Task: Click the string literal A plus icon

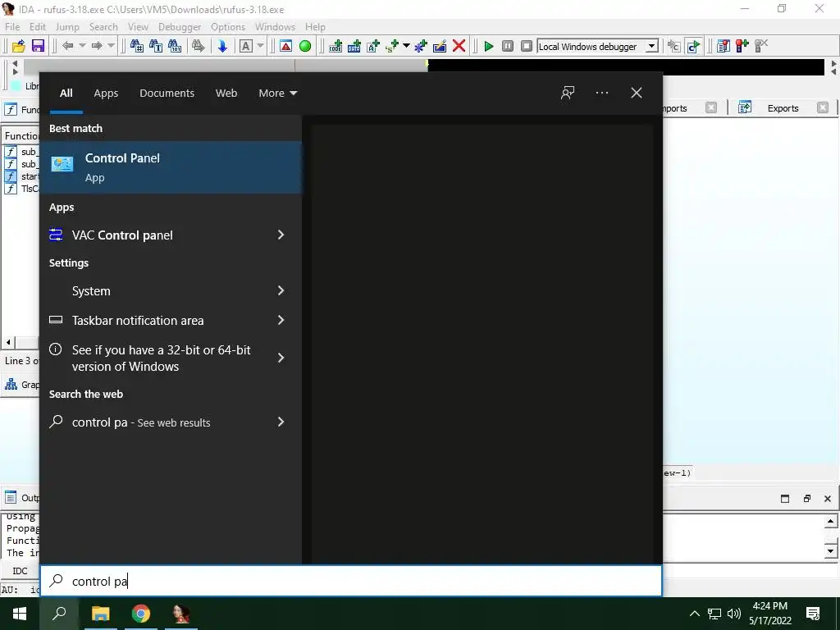Action: pyautogui.click(x=373, y=46)
